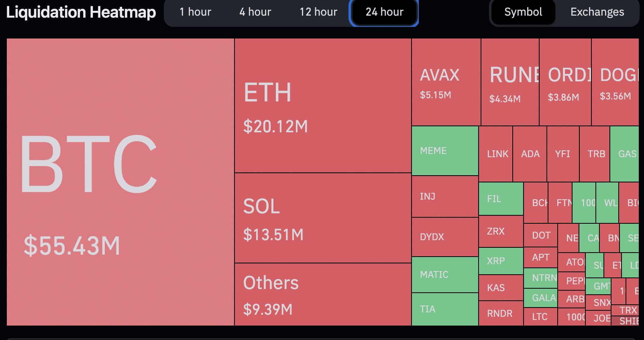644x340 pixels.
Task: Select the RNDR tile
Action: point(501,313)
